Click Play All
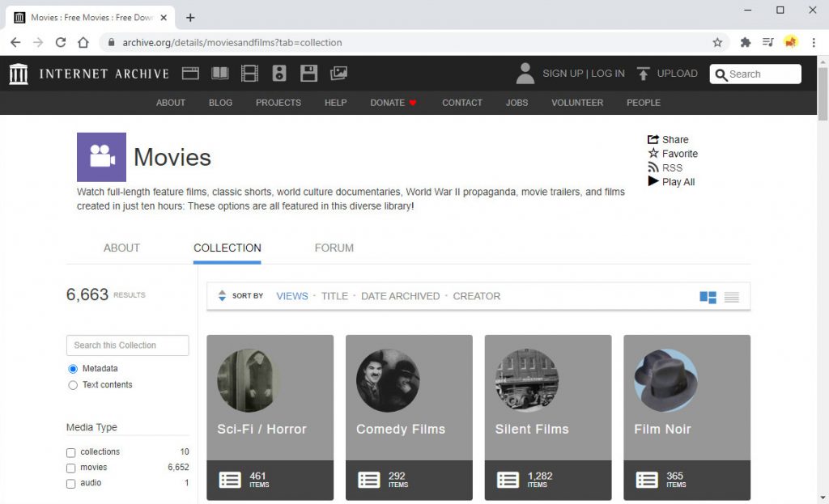829x504 pixels. [x=671, y=182]
